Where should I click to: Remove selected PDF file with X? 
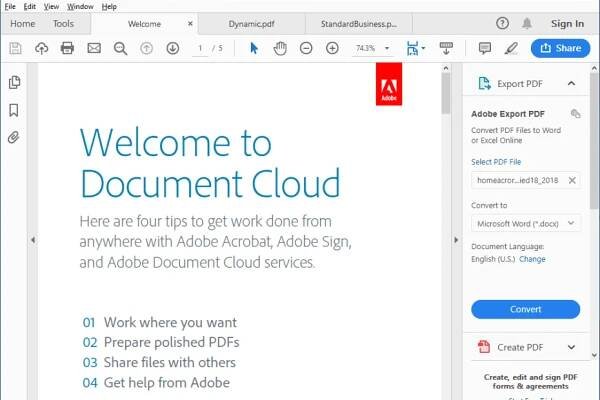[571, 180]
